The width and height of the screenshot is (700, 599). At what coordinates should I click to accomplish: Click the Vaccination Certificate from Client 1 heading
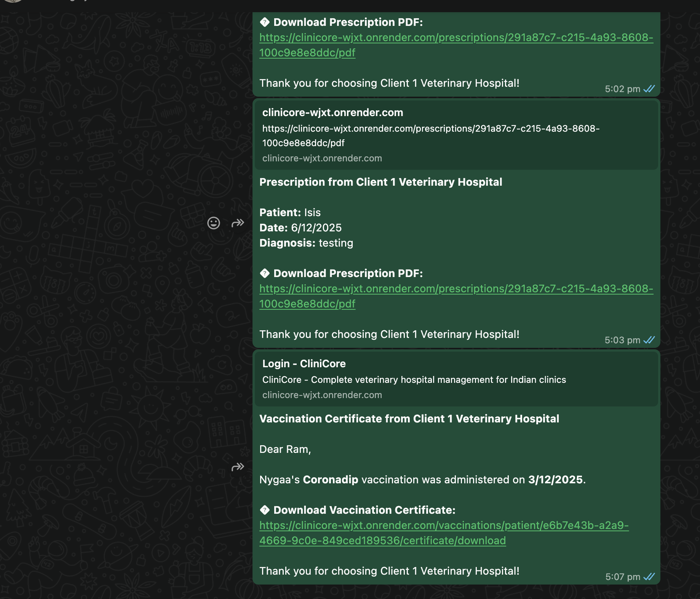click(409, 419)
